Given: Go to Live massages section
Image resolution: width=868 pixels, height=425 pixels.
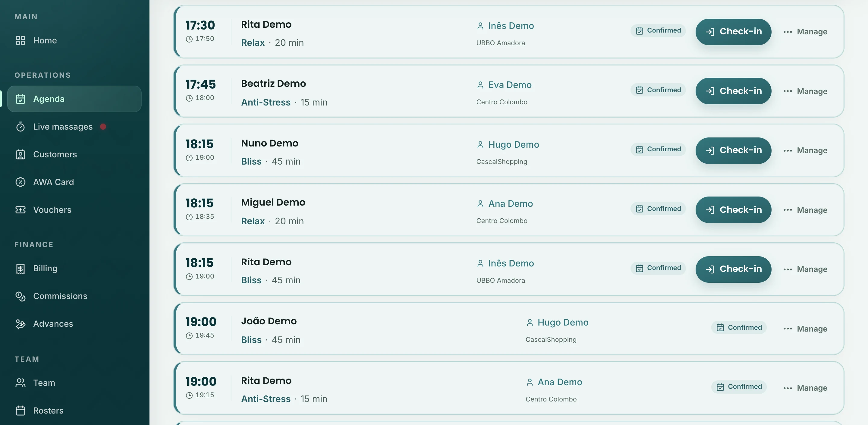Looking at the screenshot, I should click(x=74, y=127).
